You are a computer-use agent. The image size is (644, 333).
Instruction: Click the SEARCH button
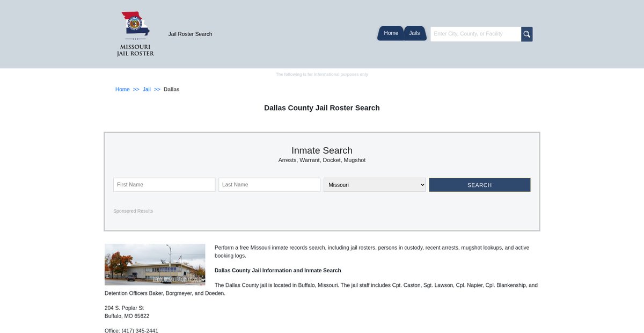click(480, 185)
